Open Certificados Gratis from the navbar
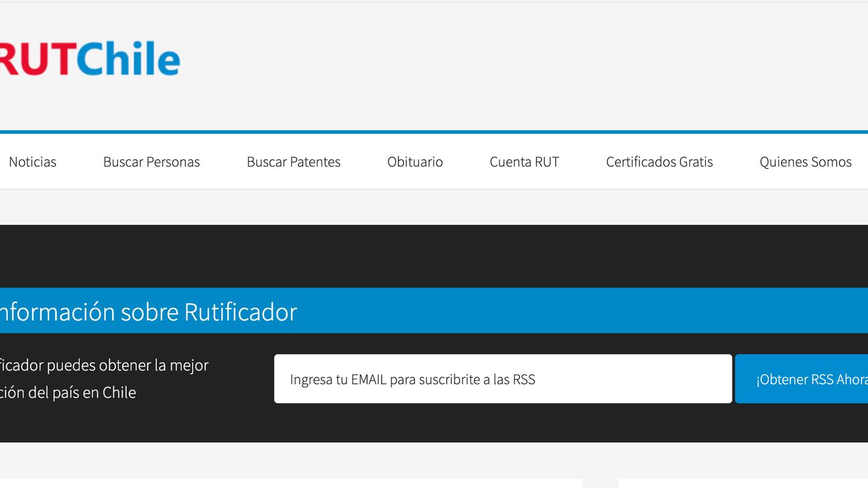 click(x=659, y=161)
